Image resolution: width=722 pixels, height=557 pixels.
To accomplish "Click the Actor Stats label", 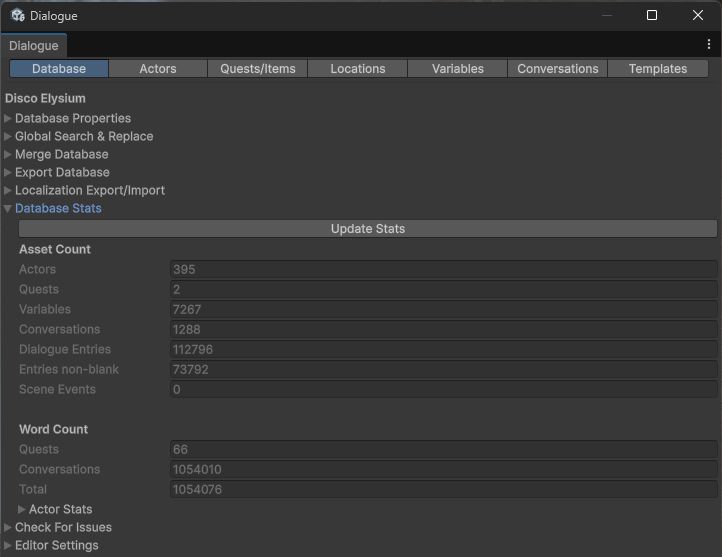I will (x=60, y=509).
